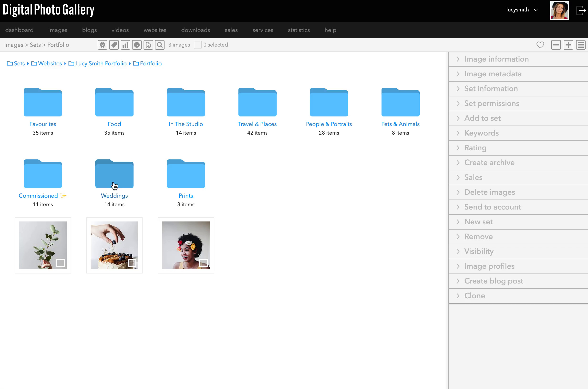This screenshot has height=389, width=588.
Task: Open the statistics menu item
Action: pos(299,30)
